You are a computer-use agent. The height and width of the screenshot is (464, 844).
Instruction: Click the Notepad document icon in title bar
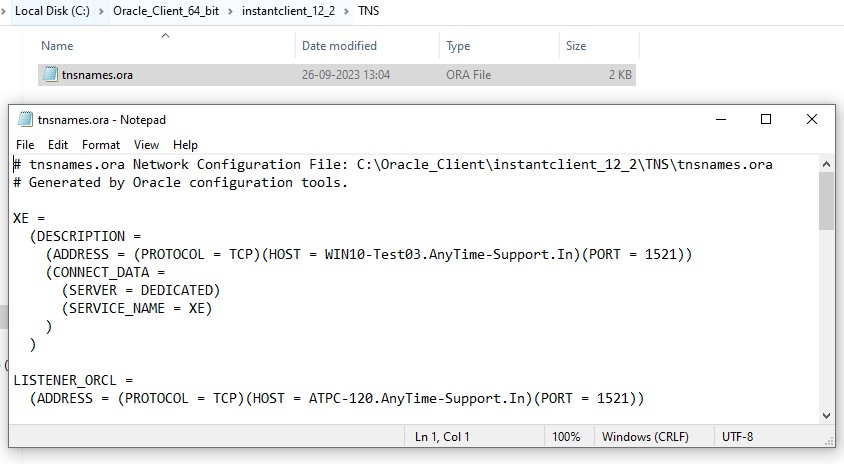click(25, 120)
